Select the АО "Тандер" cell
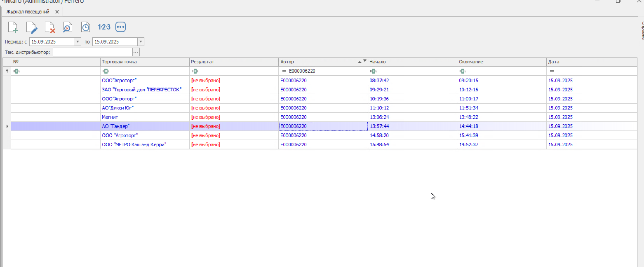Image resolution: width=644 pixels, height=267 pixels. coord(145,126)
